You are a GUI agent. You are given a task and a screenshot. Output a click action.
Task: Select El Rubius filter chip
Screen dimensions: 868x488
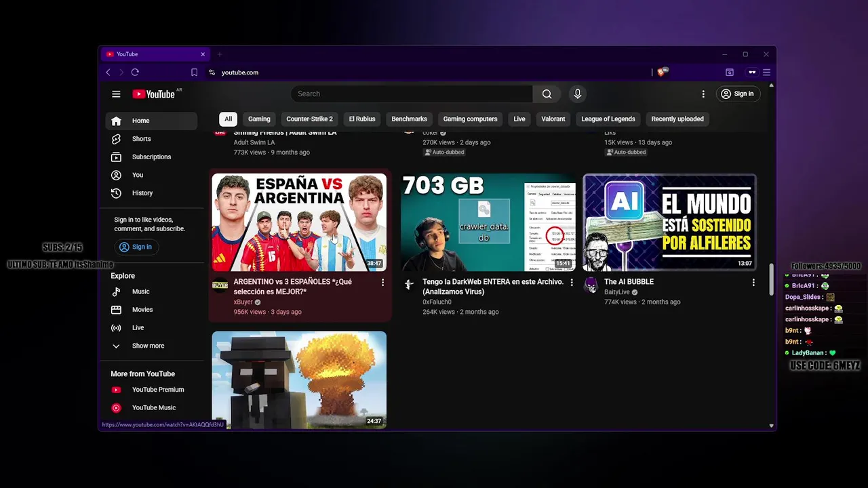(362, 119)
